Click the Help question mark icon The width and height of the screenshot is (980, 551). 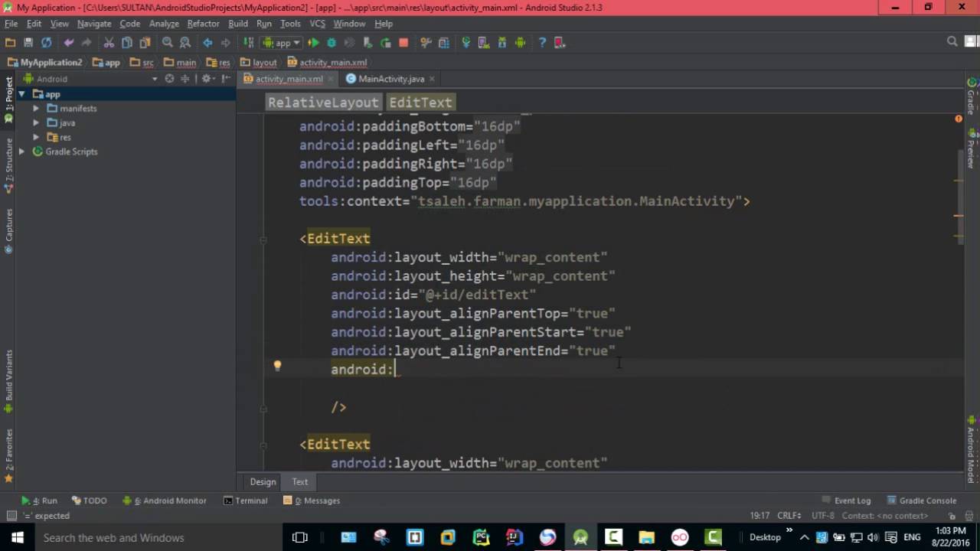542,43
